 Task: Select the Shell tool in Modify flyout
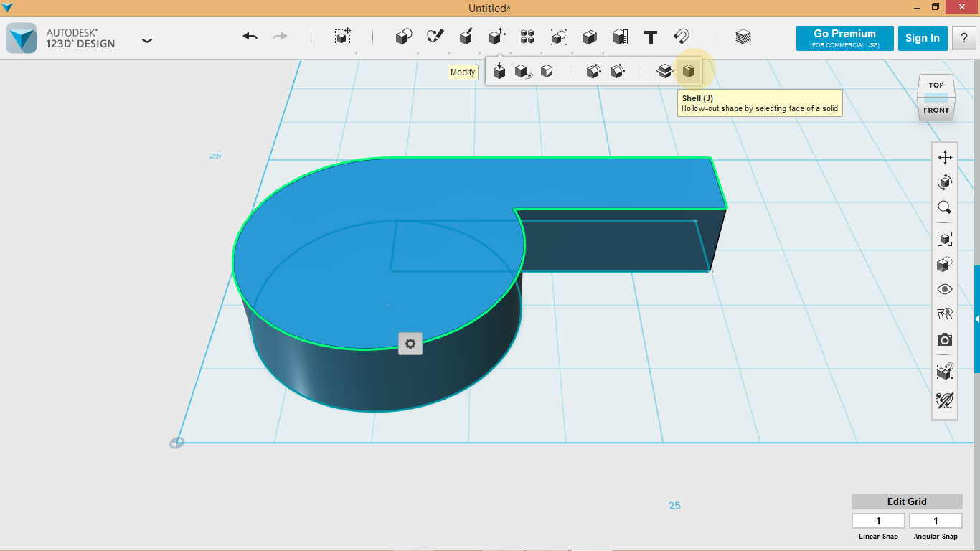click(689, 71)
